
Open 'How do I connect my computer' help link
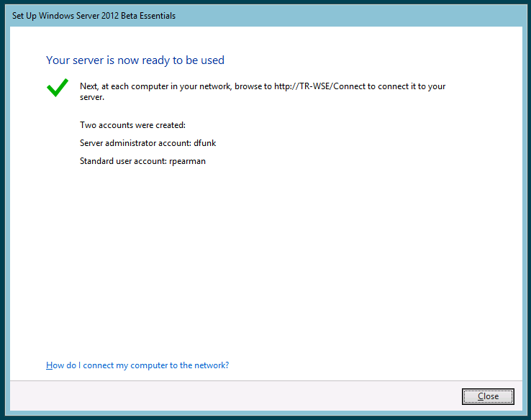point(137,365)
